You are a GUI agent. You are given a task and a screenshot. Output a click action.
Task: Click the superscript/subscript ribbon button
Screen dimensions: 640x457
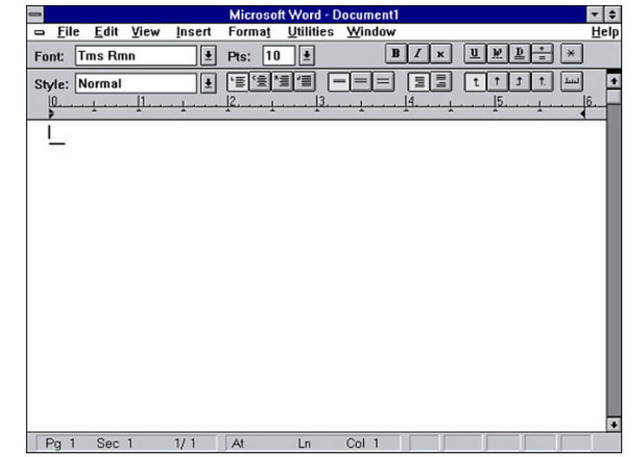coord(542,54)
